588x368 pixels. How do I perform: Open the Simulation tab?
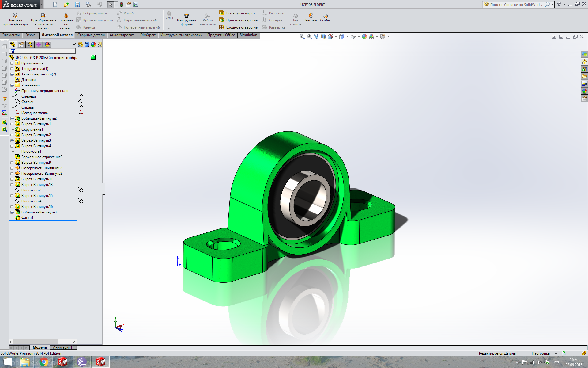coord(248,35)
